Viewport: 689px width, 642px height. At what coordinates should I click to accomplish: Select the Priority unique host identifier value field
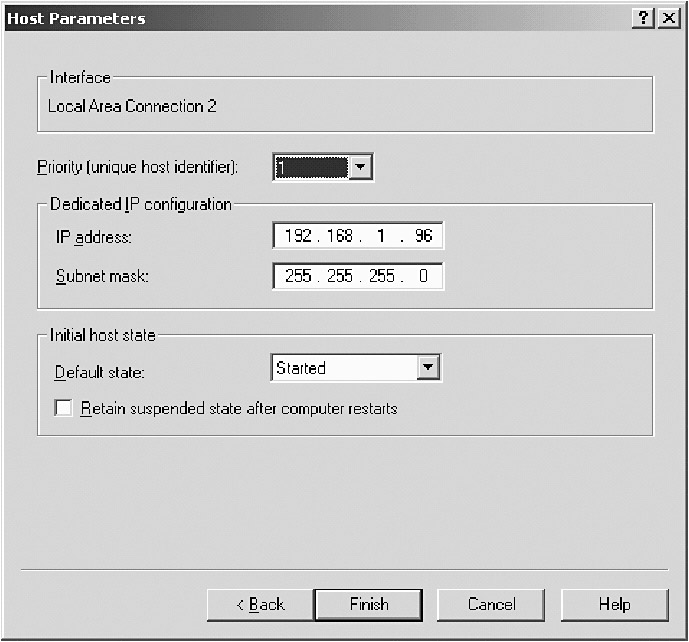[x=310, y=167]
